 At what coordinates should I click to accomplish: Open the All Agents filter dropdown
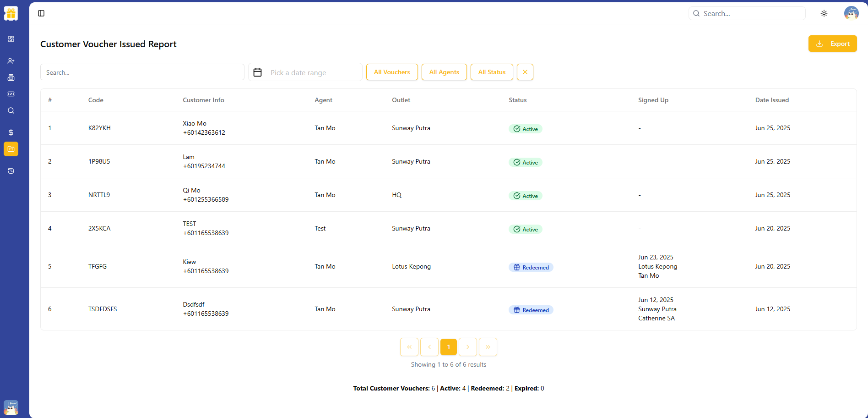(444, 72)
